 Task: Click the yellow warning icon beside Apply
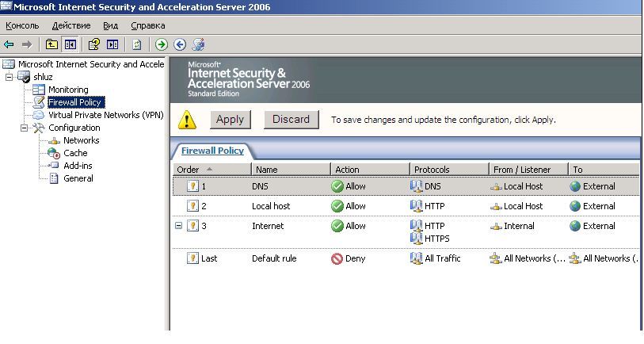click(187, 120)
